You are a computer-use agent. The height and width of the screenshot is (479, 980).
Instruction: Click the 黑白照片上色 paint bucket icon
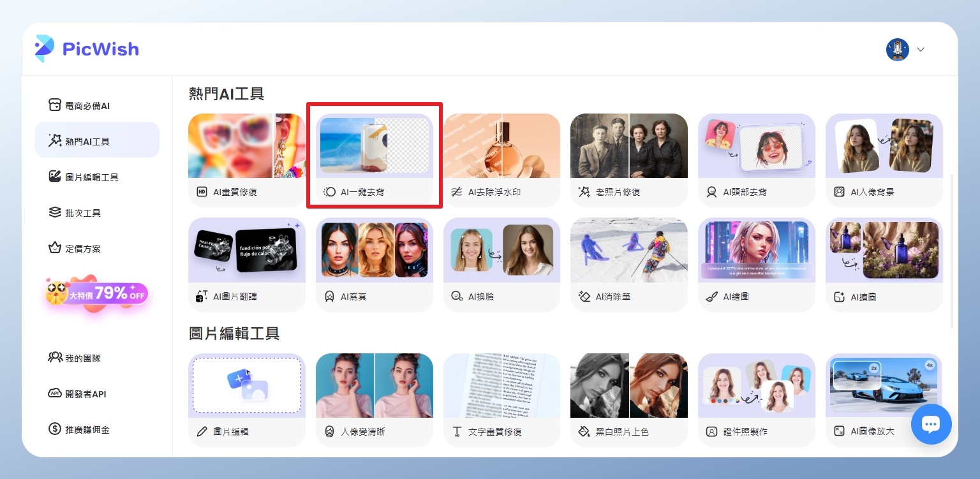click(x=584, y=432)
